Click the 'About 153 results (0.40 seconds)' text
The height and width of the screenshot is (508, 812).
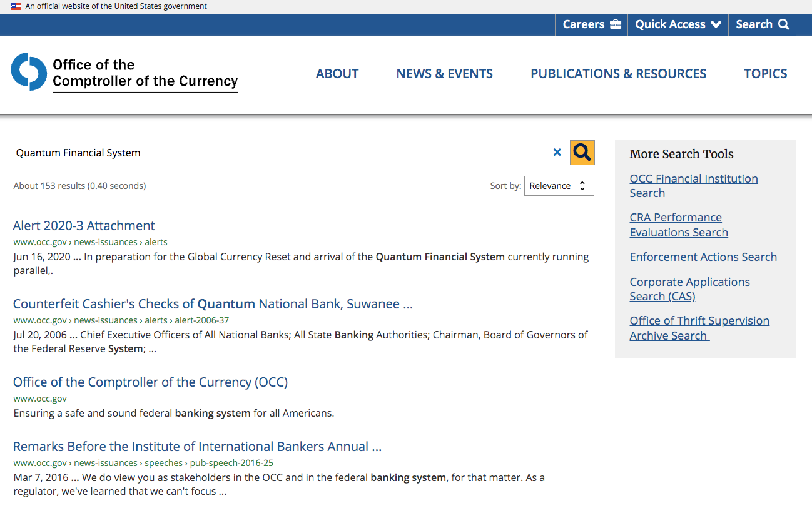[x=79, y=186]
